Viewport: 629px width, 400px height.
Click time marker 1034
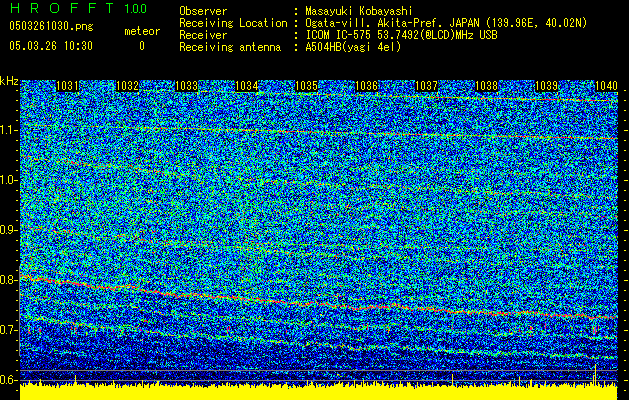click(x=246, y=86)
